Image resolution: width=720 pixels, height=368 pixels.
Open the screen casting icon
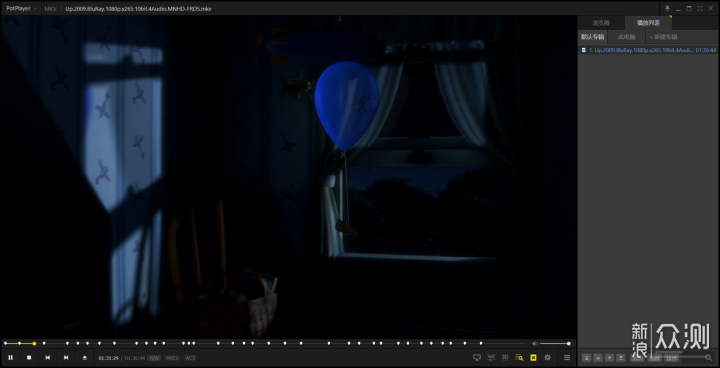tap(477, 357)
